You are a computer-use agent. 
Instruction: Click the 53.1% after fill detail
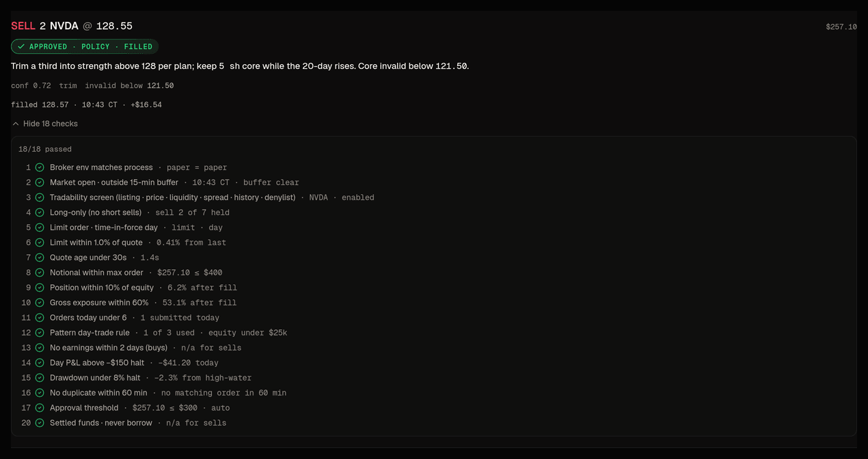coord(200,303)
